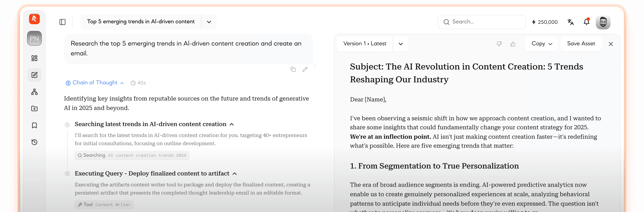Open the conversation title dropdown

pos(209,22)
